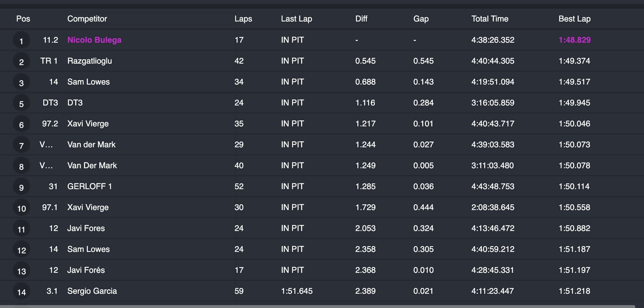Click position 12 circle badge

point(21,249)
